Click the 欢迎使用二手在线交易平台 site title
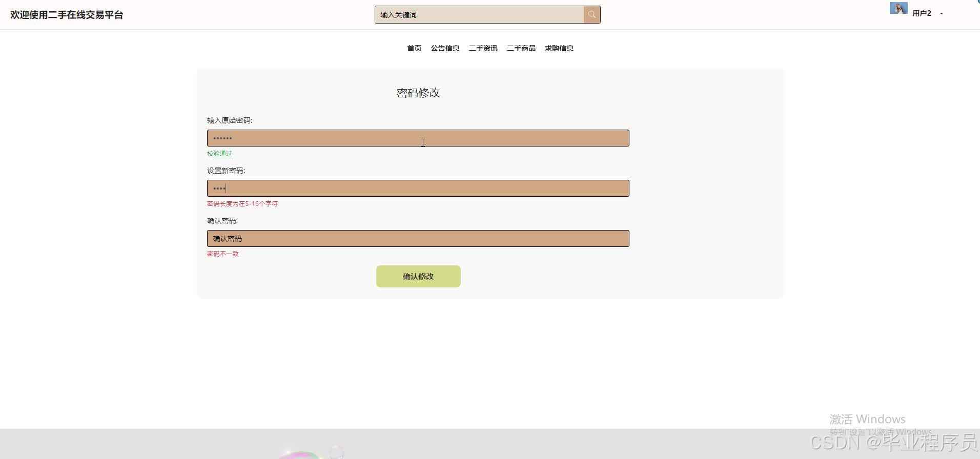 point(67,15)
